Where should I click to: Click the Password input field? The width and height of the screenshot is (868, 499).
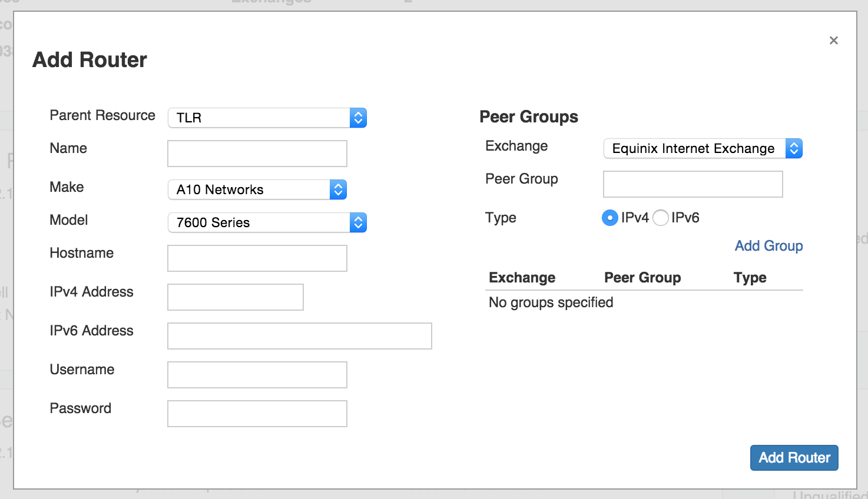click(257, 414)
